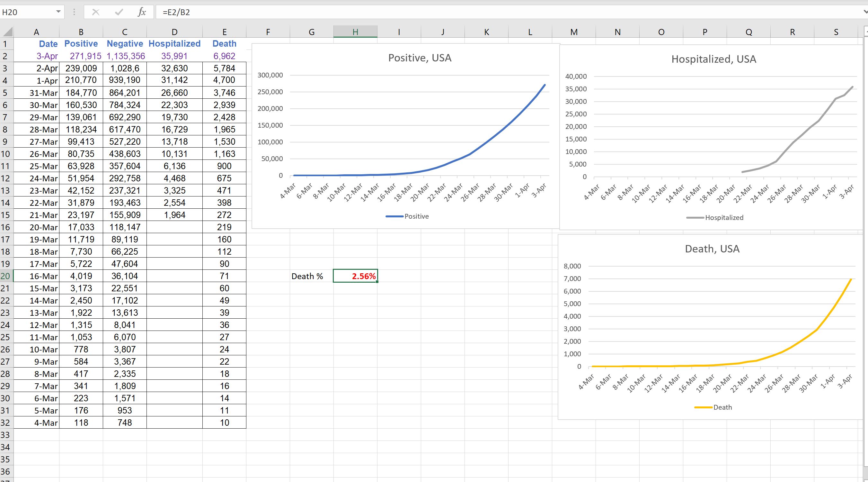Select the Death % cell showing 2.56%
This screenshot has width=868, height=482.
coord(355,276)
